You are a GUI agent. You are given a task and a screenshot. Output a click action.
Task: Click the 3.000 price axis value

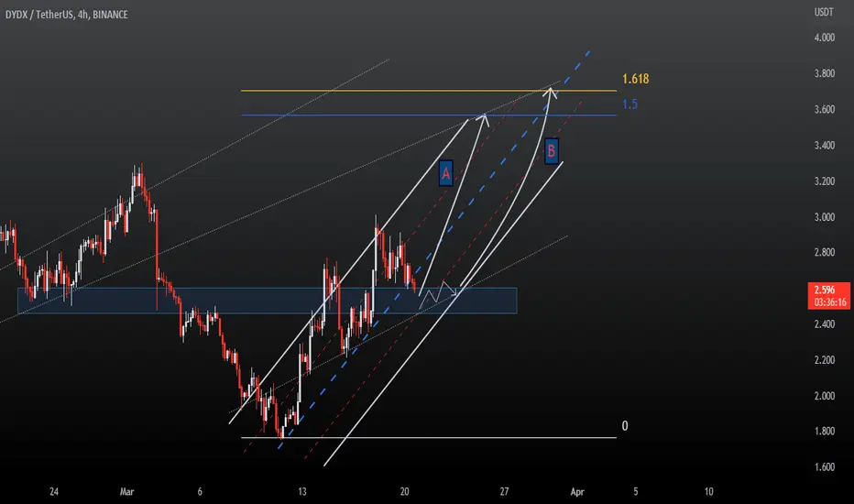click(x=825, y=217)
